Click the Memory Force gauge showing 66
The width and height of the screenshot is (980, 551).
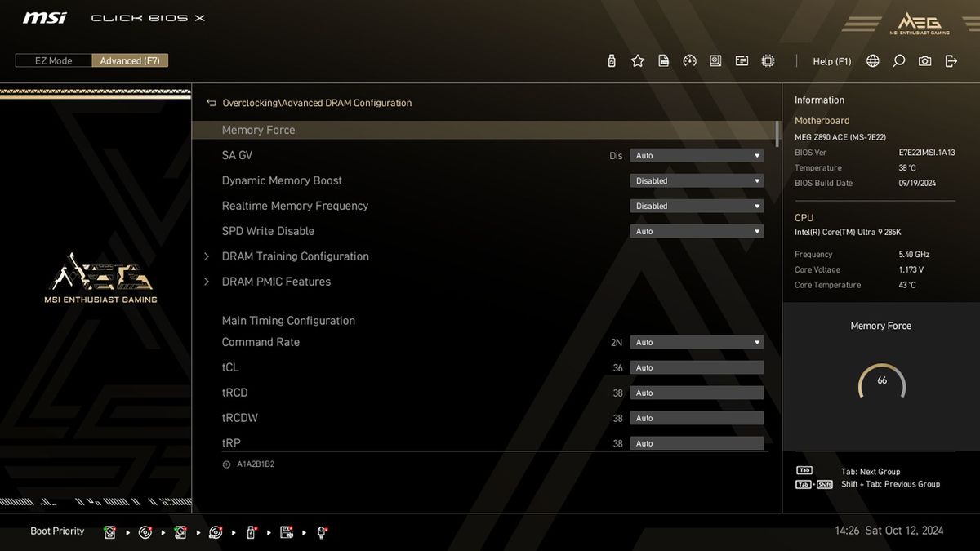point(882,381)
